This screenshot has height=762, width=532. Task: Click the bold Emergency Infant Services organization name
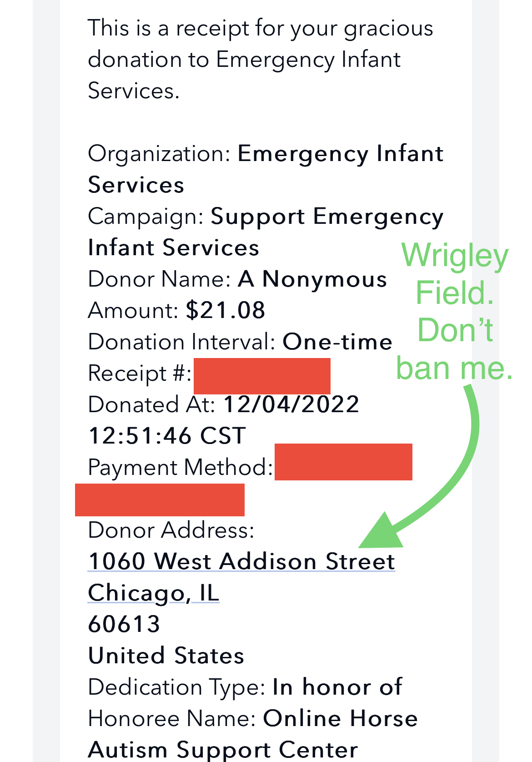point(340,154)
